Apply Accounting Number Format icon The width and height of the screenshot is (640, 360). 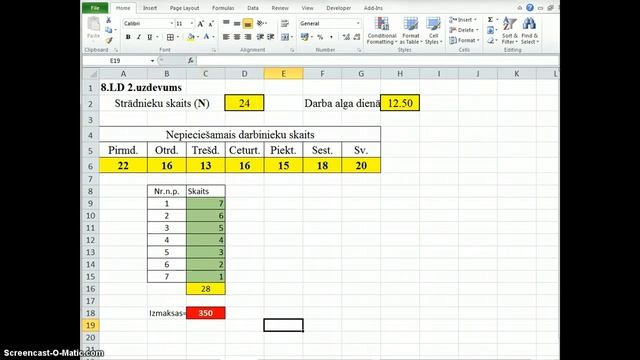(x=304, y=37)
